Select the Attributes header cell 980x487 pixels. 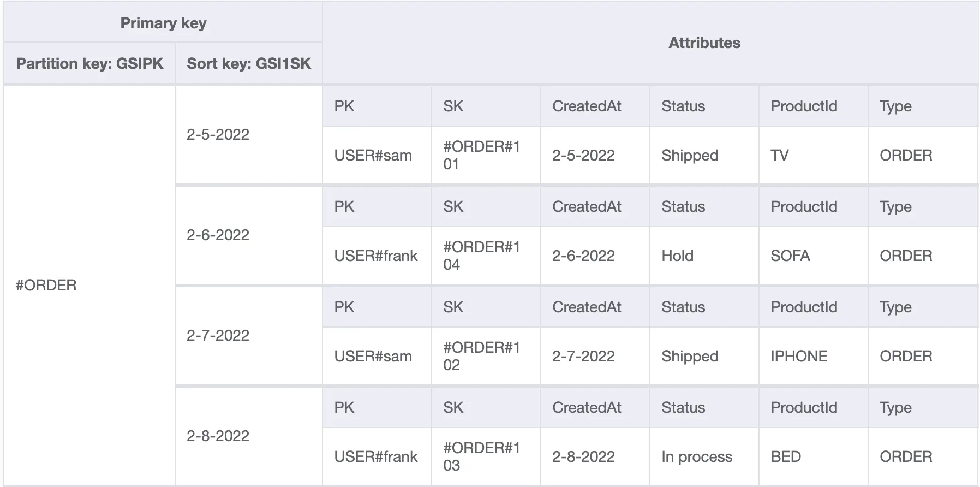[704, 43]
